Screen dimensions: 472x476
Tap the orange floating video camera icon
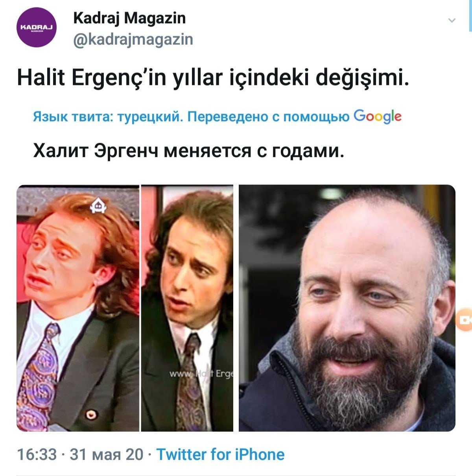(x=464, y=320)
